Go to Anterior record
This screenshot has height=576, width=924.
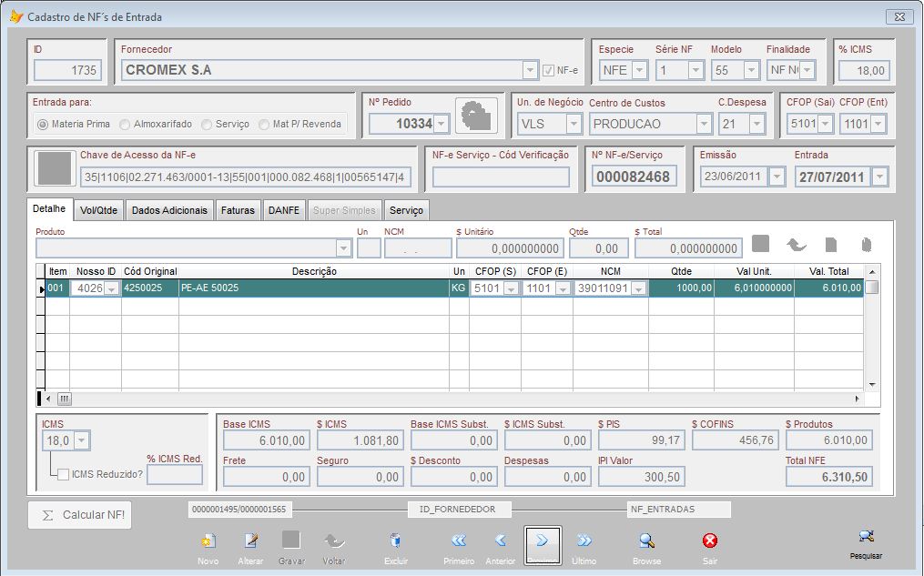(500, 541)
